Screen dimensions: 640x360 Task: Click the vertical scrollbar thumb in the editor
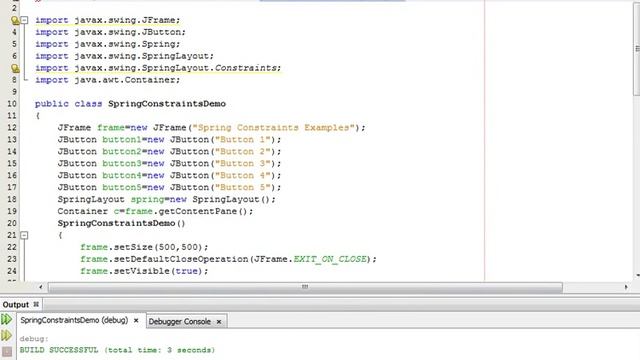[637, 49]
